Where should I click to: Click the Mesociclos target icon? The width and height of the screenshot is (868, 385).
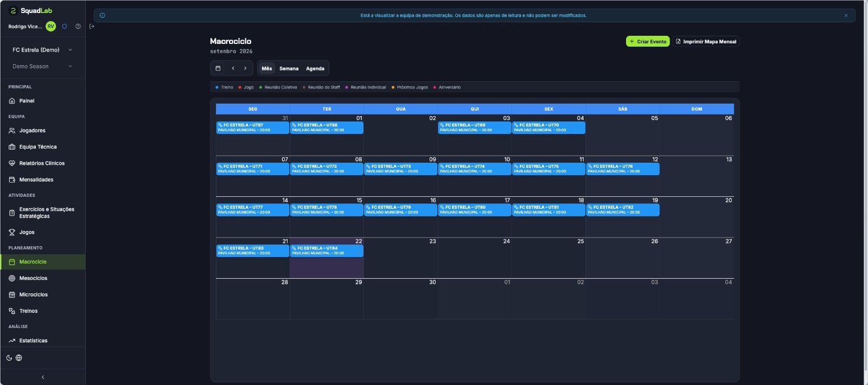tap(12, 278)
